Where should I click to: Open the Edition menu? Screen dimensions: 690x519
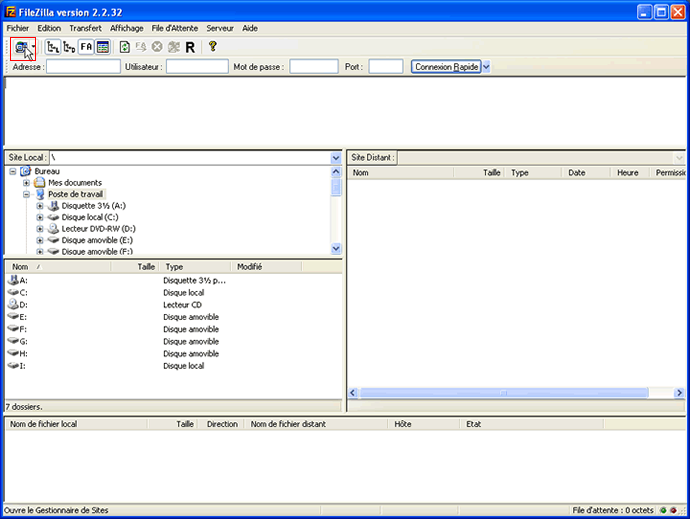tap(49, 28)
